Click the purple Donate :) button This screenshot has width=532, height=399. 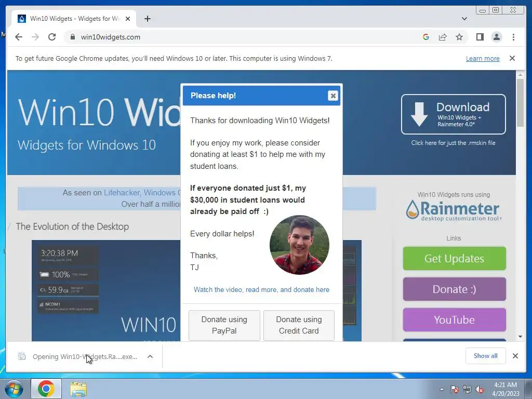454,289
